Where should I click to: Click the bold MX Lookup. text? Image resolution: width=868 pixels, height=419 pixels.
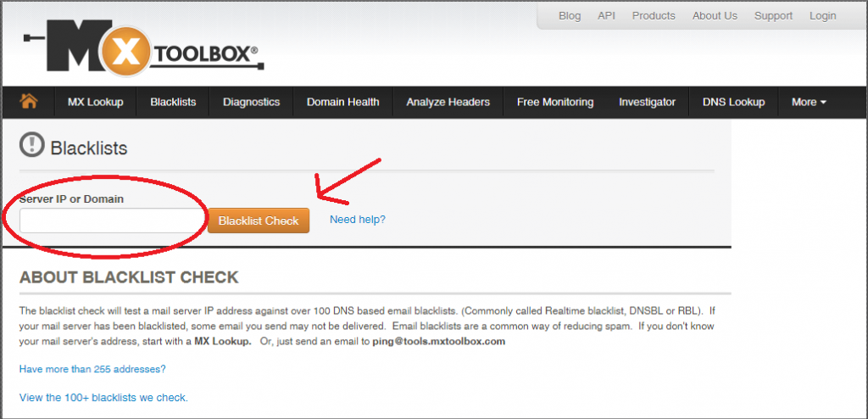coord(223,342)
